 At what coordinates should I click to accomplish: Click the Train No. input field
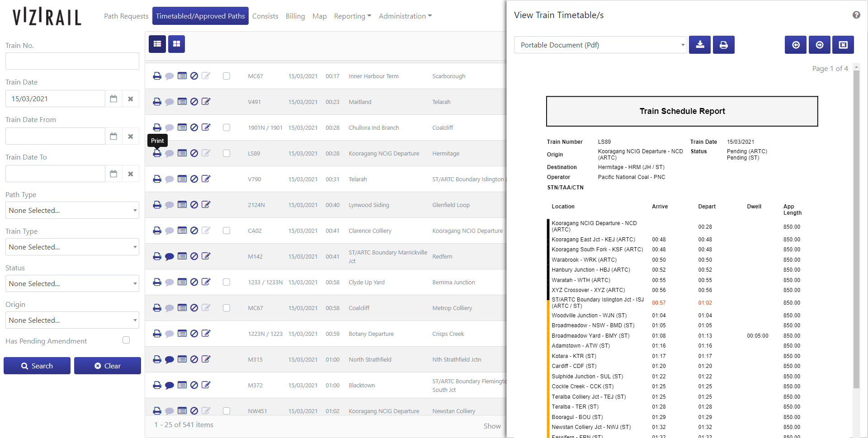point(72,61)
